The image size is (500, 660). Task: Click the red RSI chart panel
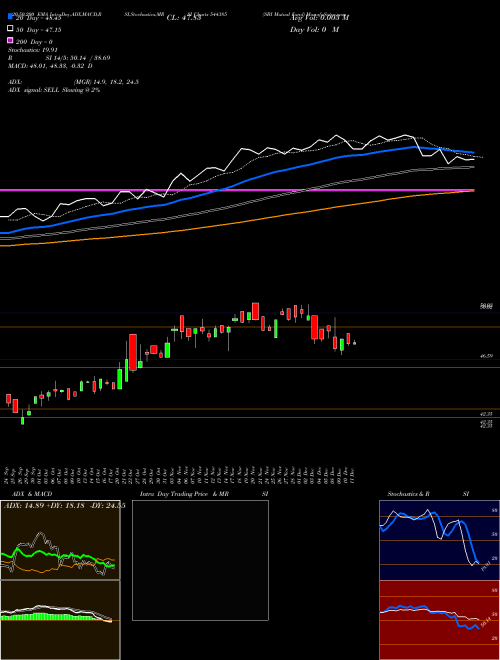(x=439, y=620)
